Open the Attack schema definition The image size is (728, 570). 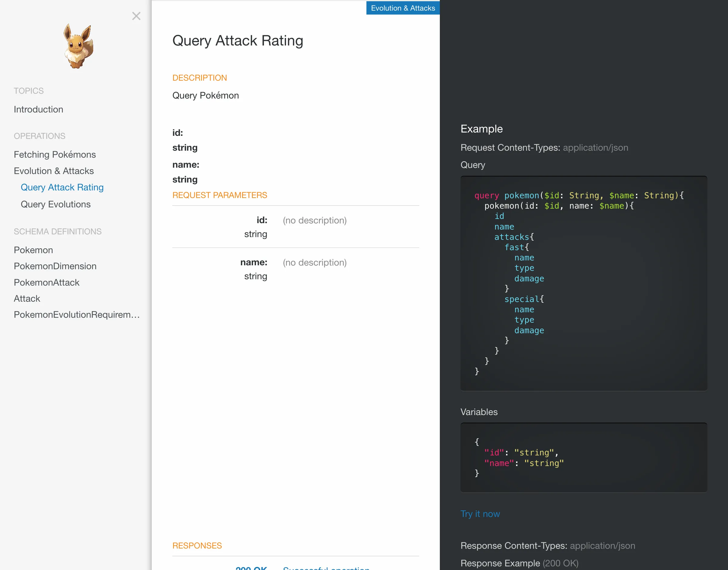click(27, 298)
